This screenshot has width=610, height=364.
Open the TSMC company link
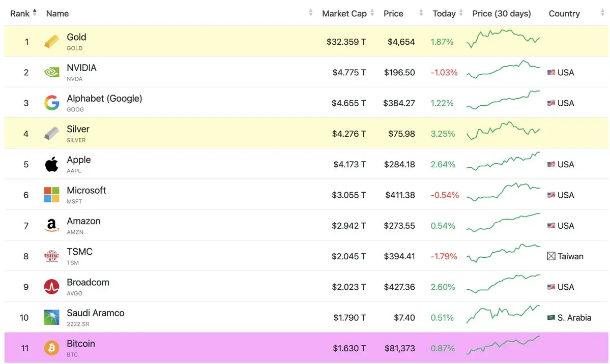tap(79, 252)
